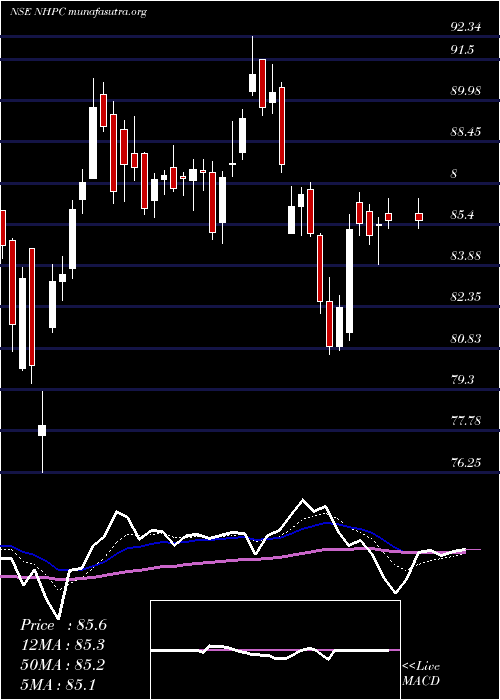Viewport: 500px width, 700px height.
Task: Click the 'NSE NHPC munafasutra.org' title text
Action: pos(79,12)
